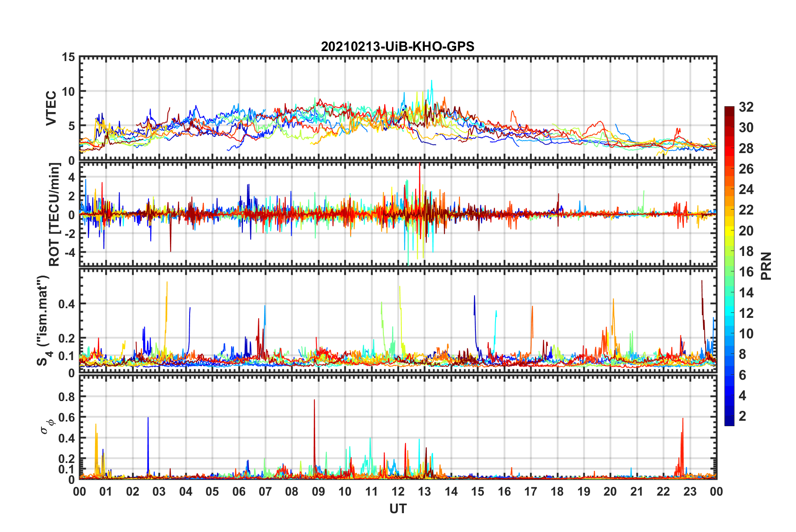The width and height of the screenshot is (796, 532).
Task: Click inside the S4 scintillation plot panel
Action: click(398, 320)
